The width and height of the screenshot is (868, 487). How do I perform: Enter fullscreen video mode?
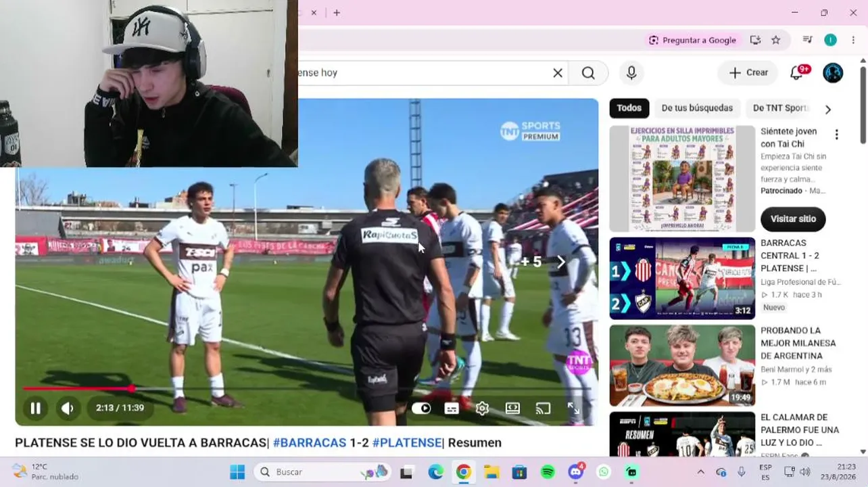[x=573, y=408]
